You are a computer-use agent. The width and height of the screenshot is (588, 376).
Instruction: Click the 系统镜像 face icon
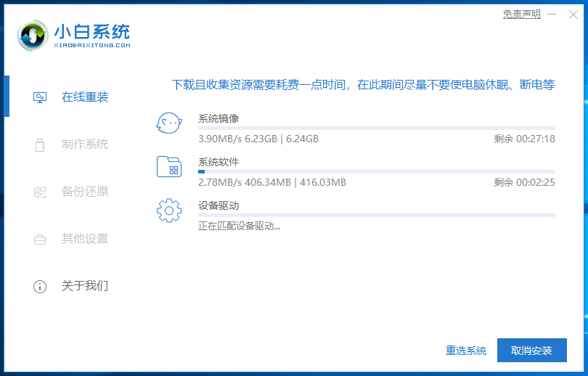[169, 123]
